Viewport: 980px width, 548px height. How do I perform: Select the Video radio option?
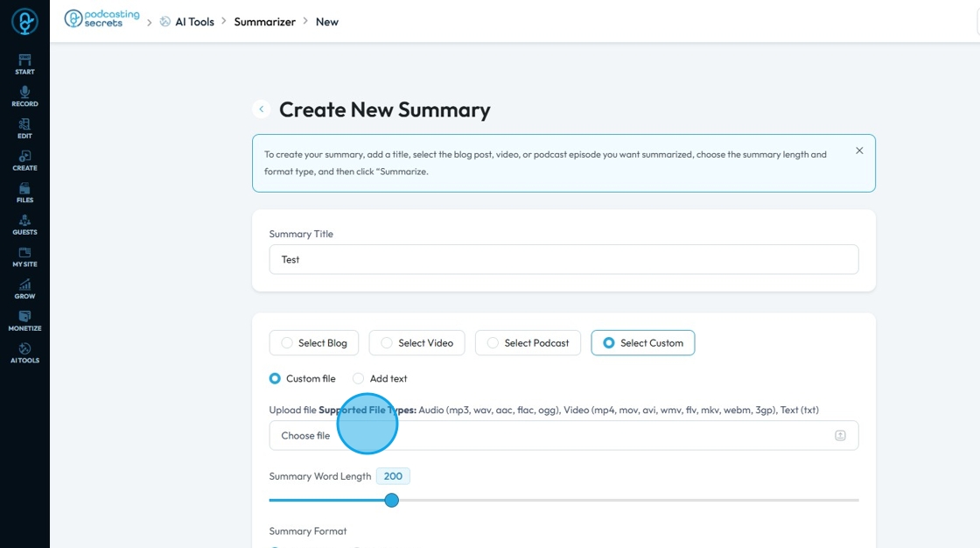click(387, 343)
